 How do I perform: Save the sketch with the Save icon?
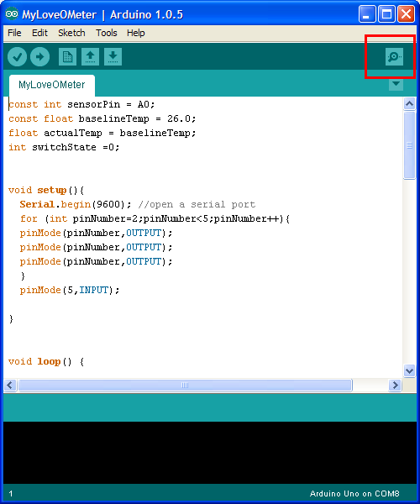(113, 57)
